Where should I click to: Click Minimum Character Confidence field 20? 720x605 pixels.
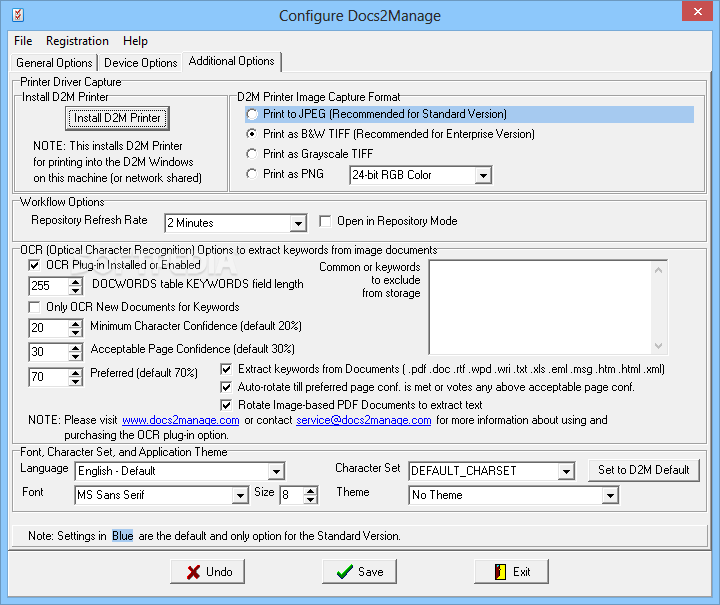click(49, 328)
